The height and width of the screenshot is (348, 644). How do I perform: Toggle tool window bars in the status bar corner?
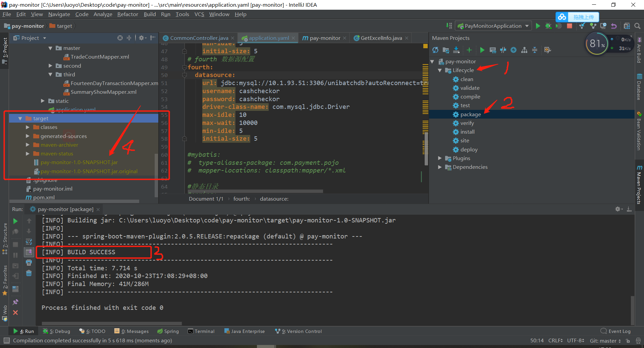click(6, 341)
